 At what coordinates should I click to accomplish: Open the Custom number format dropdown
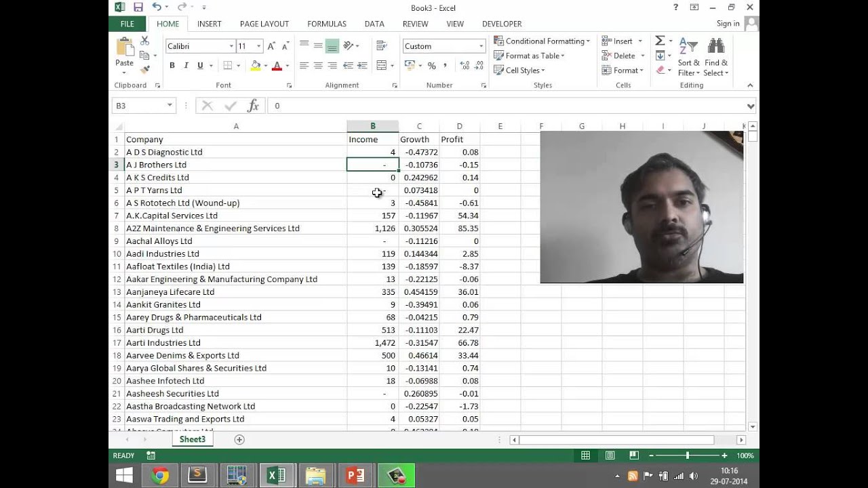pyautogui.click(x=481, y=46)
